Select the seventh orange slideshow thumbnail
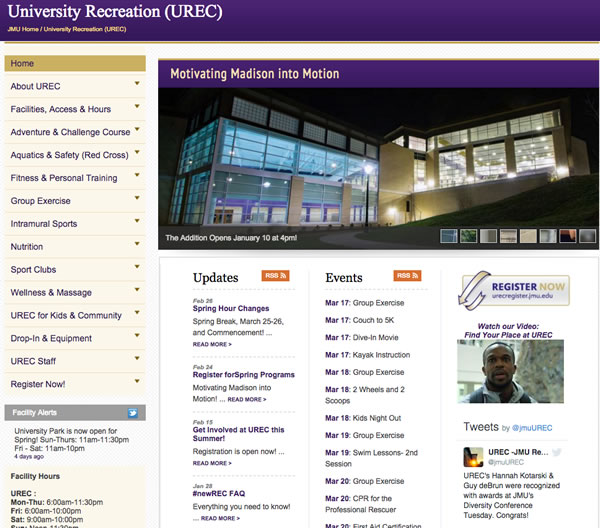Image resolution: width=600 pixels, height=528 pixels. click(567, 236)
